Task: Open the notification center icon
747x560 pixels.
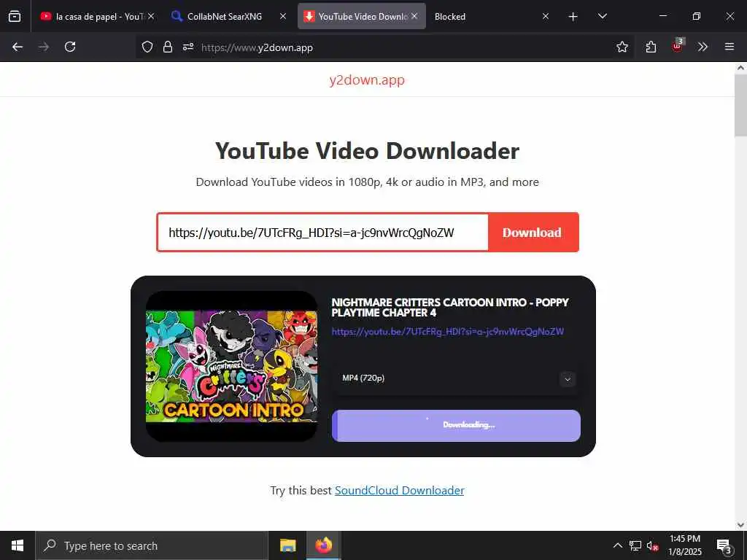Action: tap(724, 545)
